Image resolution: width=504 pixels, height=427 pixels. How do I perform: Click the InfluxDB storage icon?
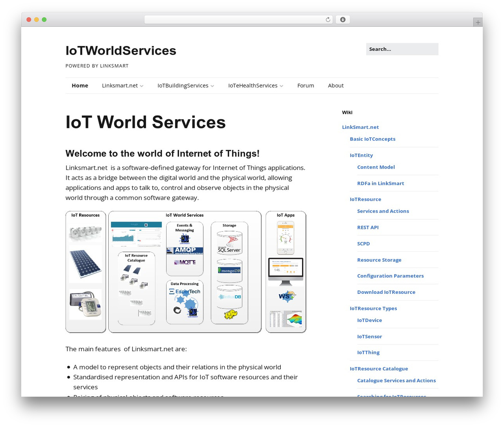point(230,297)
